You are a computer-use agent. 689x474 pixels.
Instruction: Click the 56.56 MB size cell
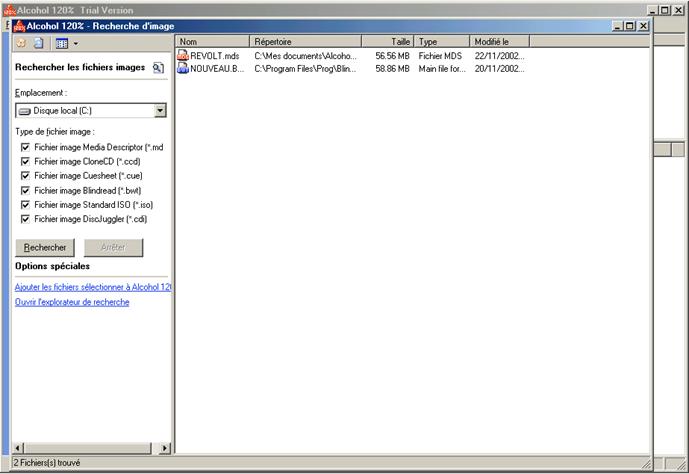[392, 56]
